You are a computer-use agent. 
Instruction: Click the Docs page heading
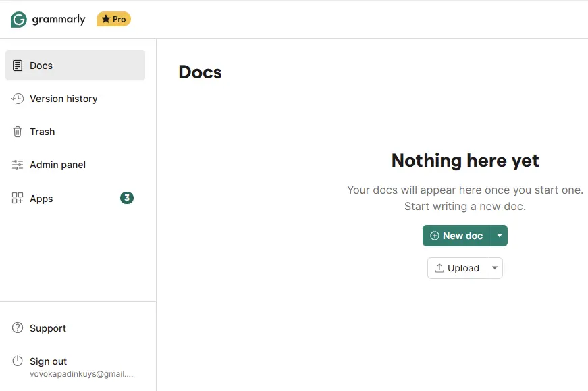201,72
